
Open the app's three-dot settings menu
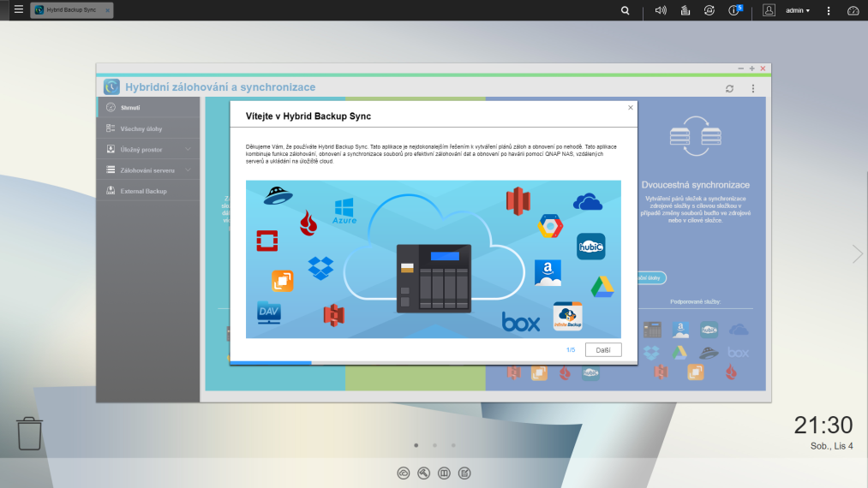point(753,88)
